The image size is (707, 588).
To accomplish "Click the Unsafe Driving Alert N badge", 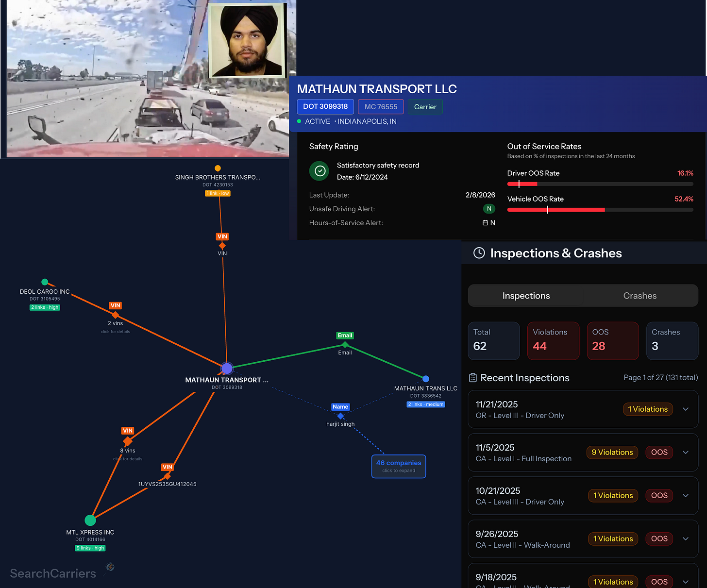I will tap(489, 209).
